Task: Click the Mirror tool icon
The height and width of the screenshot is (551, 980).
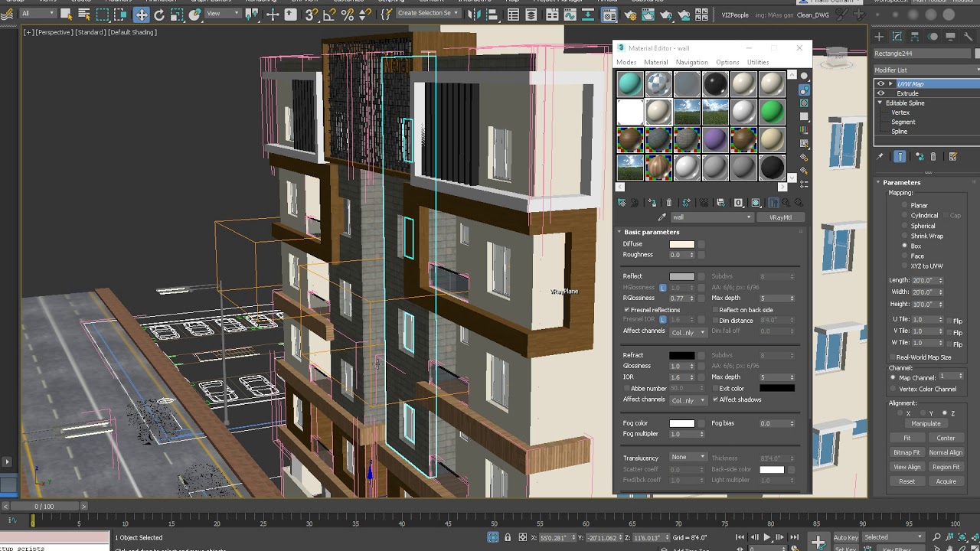Action: point(474,15)
